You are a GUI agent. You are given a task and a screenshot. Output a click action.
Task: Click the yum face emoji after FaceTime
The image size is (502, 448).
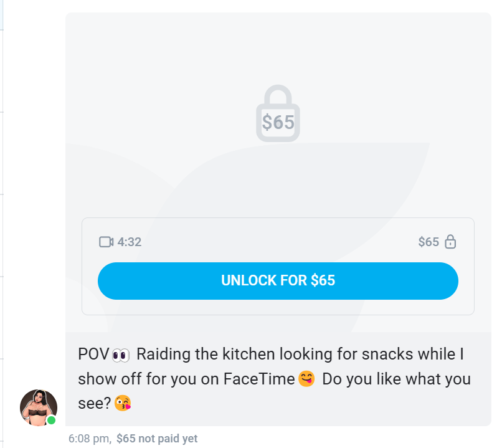(306, 379)
